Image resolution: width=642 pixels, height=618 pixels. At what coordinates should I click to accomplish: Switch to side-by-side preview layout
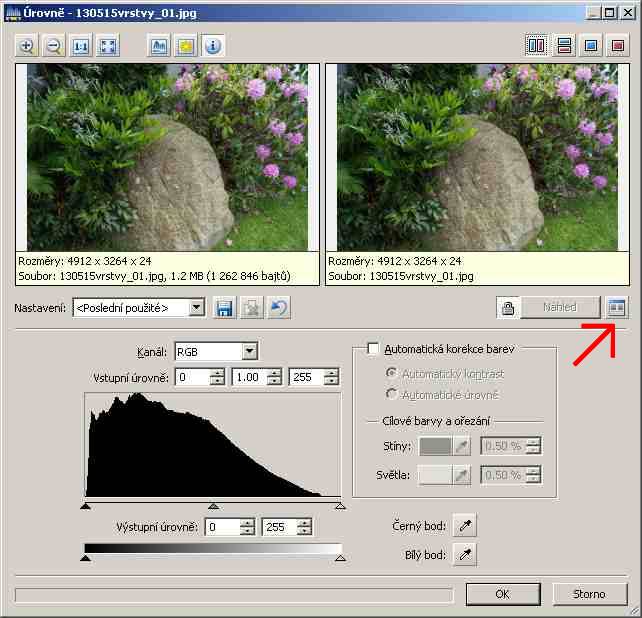536,45
